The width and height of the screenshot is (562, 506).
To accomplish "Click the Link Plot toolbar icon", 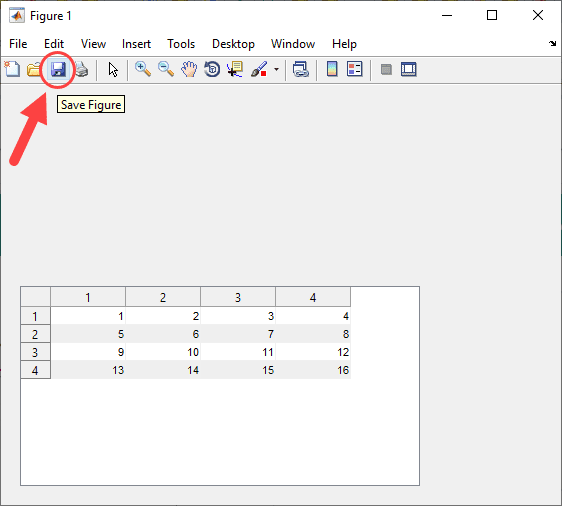I will pyautogui.click(x=301, y=69).
